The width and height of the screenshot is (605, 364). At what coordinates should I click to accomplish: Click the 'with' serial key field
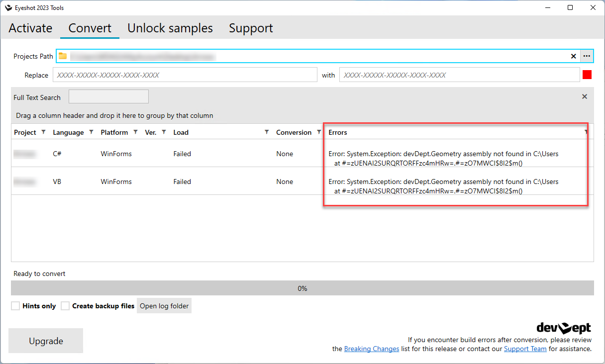click(459, 75)
